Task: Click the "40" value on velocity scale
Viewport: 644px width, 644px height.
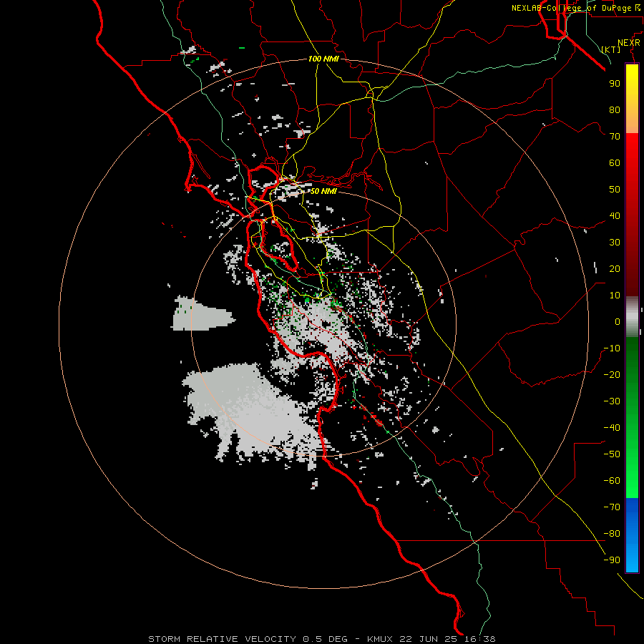Action: click(x=615, y=215)
